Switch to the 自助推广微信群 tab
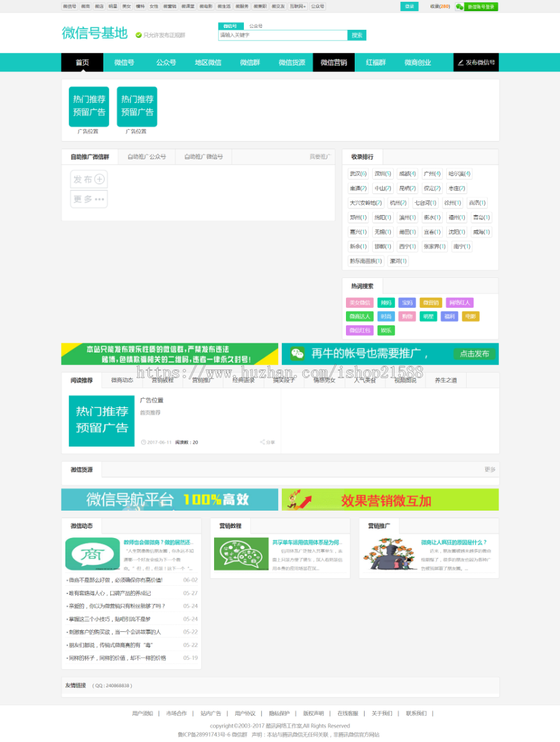560x742 pixels. click(x=90, y=157)
